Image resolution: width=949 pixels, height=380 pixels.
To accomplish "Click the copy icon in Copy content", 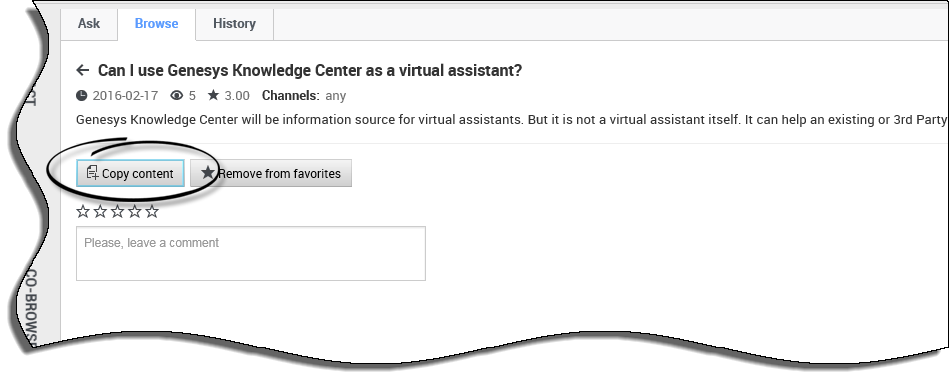I will tap(92, 172).
